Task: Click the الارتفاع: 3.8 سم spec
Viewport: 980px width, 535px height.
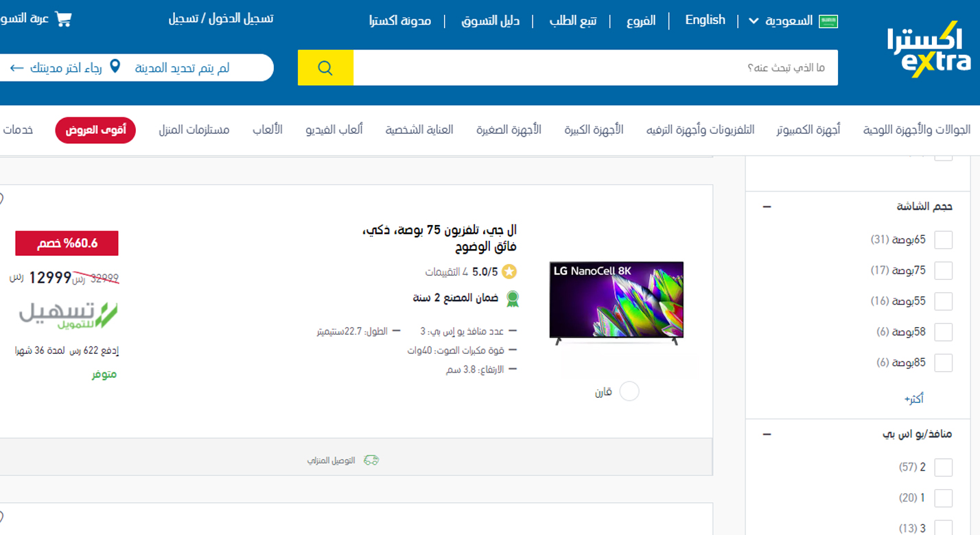Action: click(x=475, y=370)
